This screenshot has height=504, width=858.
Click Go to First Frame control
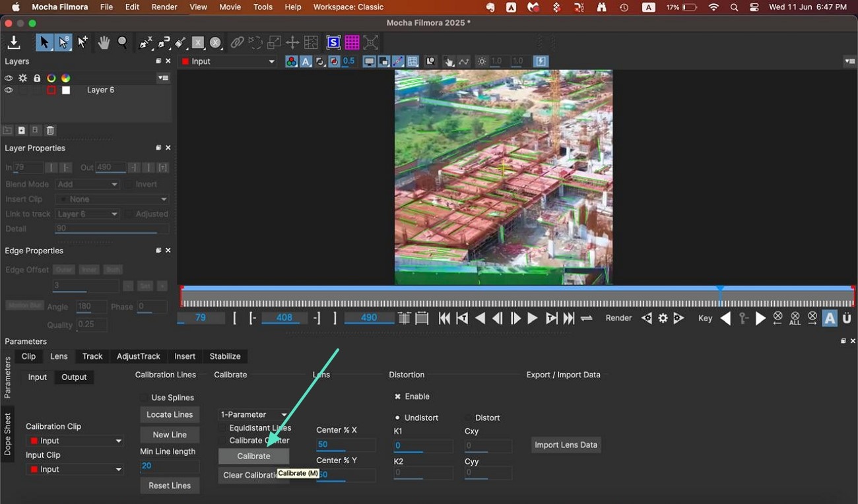point(444,318)
